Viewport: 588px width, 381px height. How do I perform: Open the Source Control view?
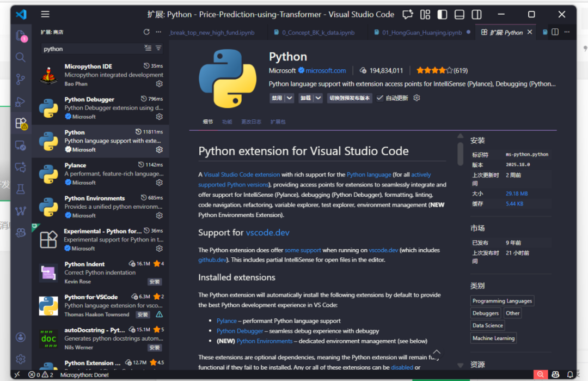click(20, 80)
